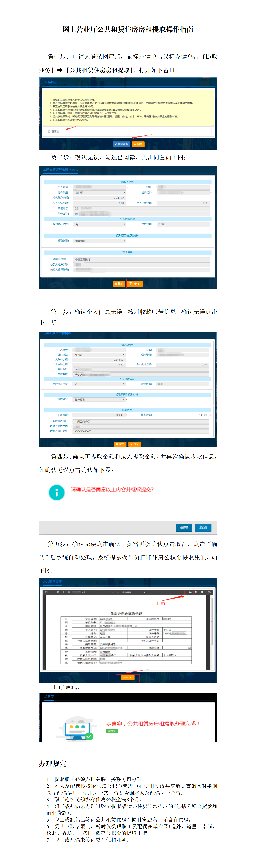Click the 友情提示 panel header

coord(51,82)
